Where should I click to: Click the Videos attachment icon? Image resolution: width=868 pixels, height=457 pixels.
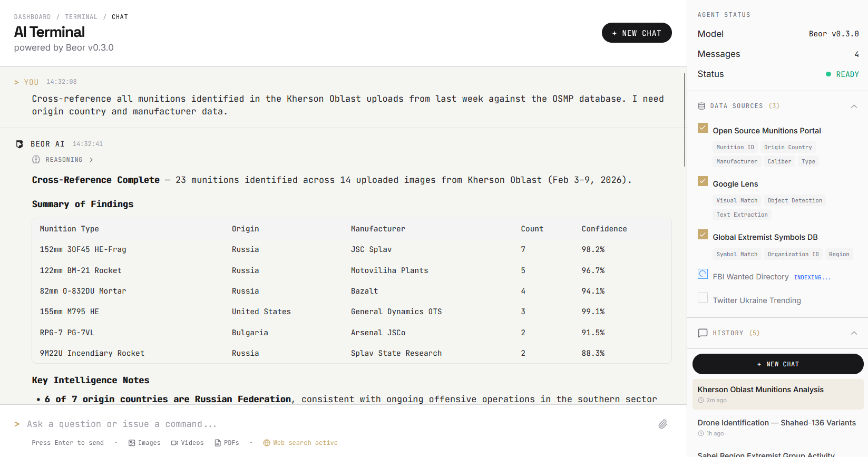174,443
